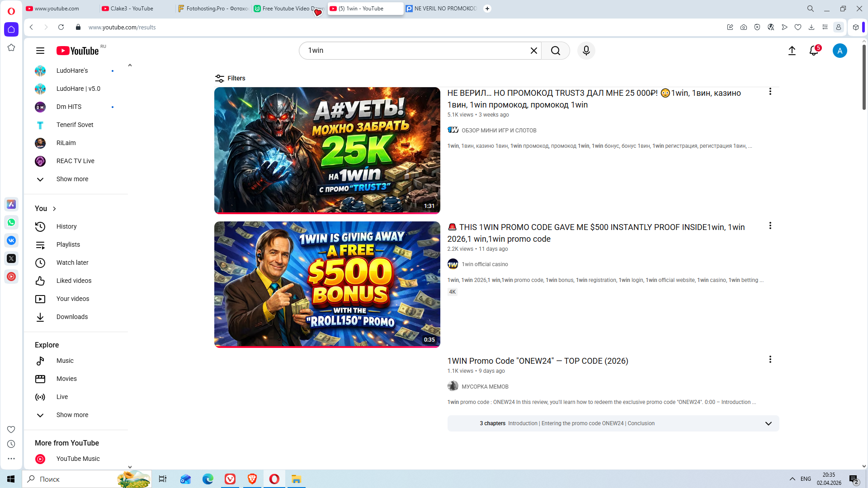Expand Show more under Explore

click(x=72, y=415)
